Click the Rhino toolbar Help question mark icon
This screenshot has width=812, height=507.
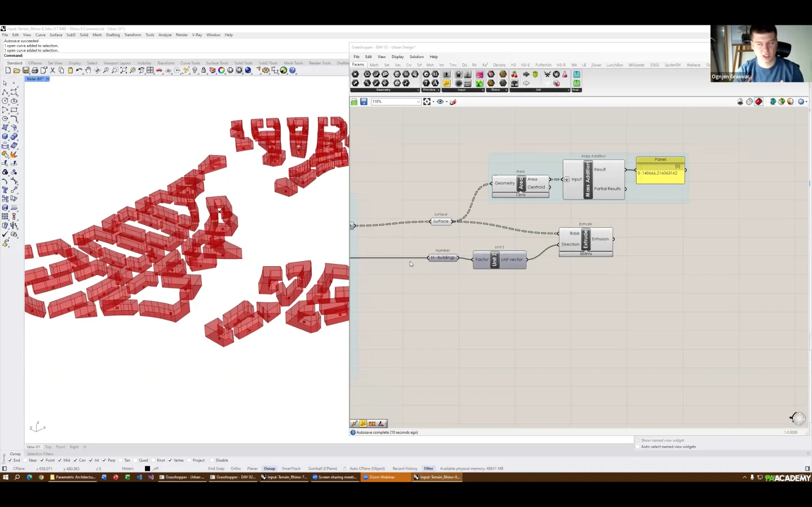click(293, 70)
